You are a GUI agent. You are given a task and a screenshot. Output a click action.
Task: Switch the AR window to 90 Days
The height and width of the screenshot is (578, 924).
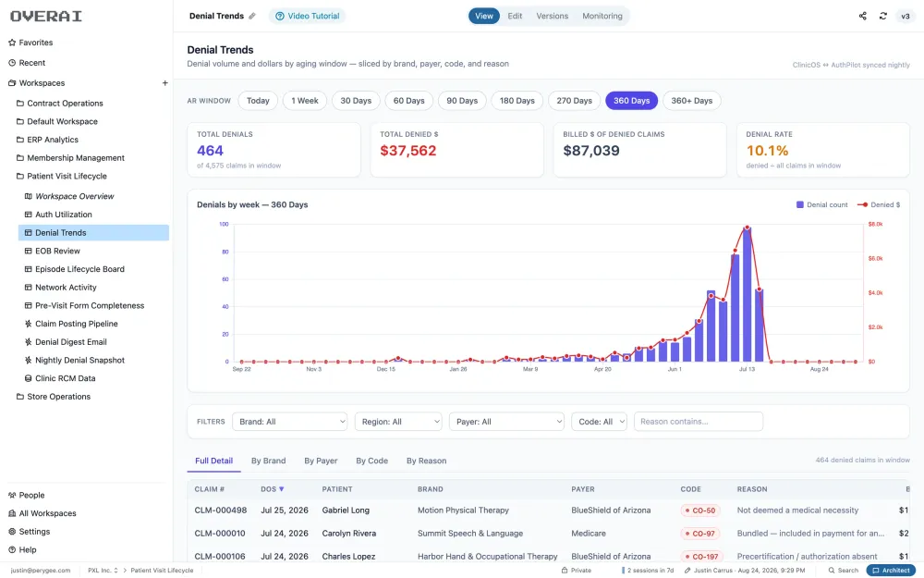click(x=462, y=101)
